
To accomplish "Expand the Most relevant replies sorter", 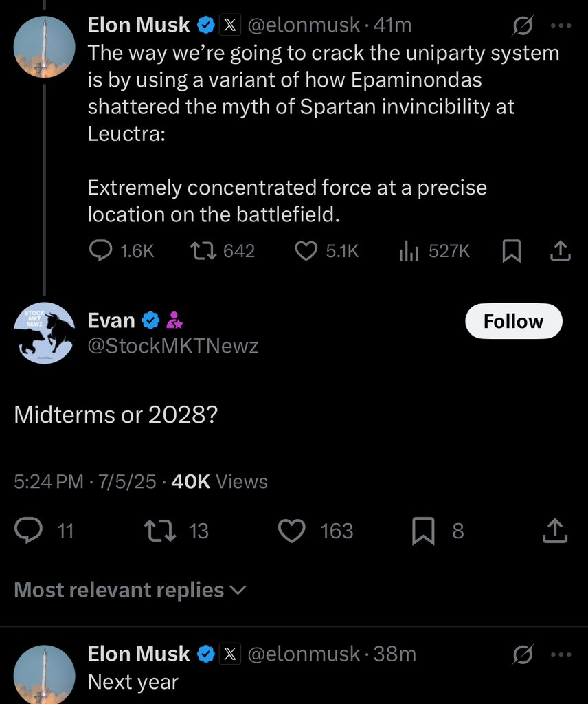I will tap(130, 590).
